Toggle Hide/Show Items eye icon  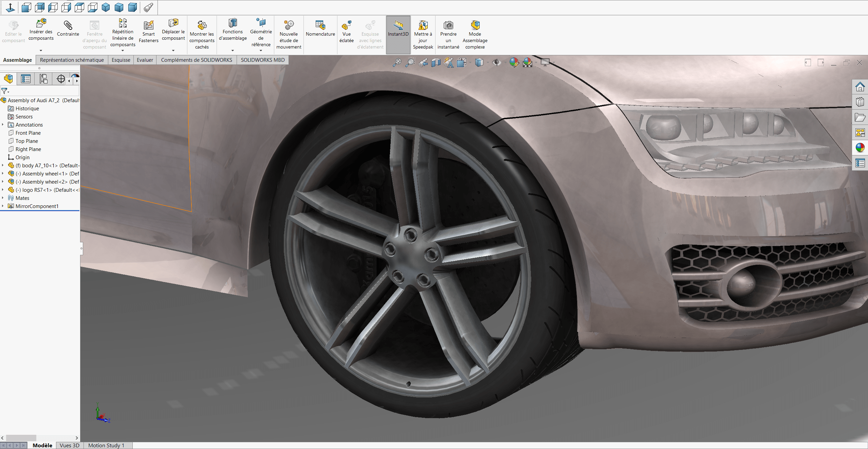(497, 62)
